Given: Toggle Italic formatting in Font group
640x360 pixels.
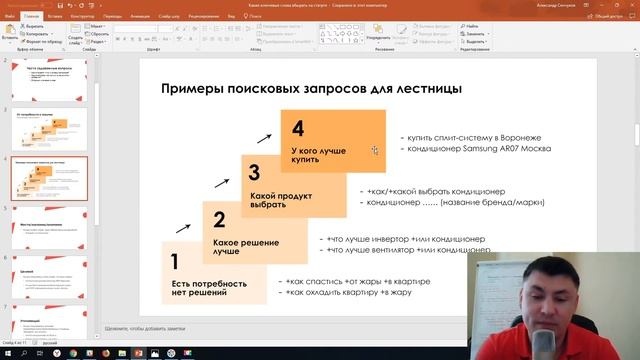Looking at the screenshot, I should point(125,39).
